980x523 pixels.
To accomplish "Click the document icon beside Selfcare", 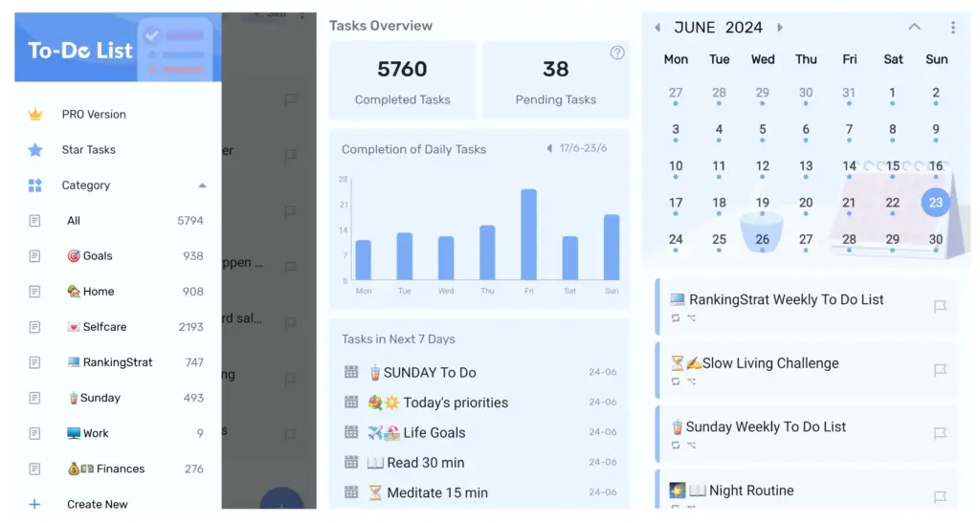I will (35, 327).
